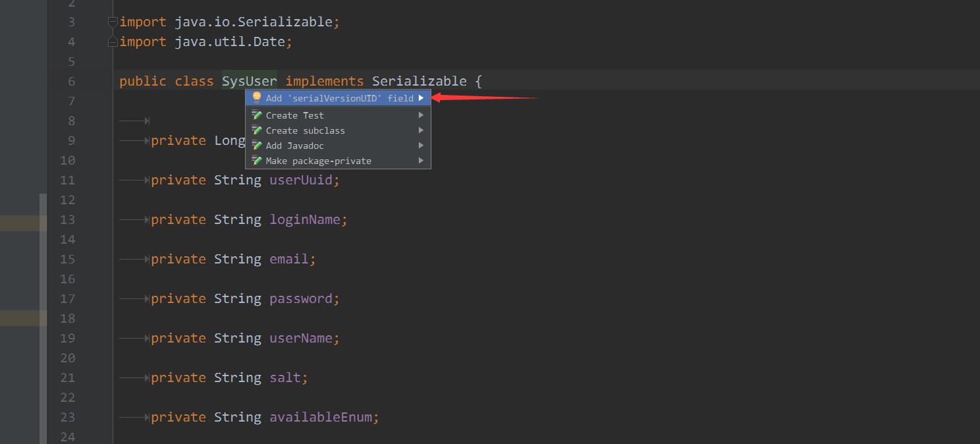Click the lightbulb icon in the intention popup
This screenshot has height=444, width=980.
coord(257,98)
